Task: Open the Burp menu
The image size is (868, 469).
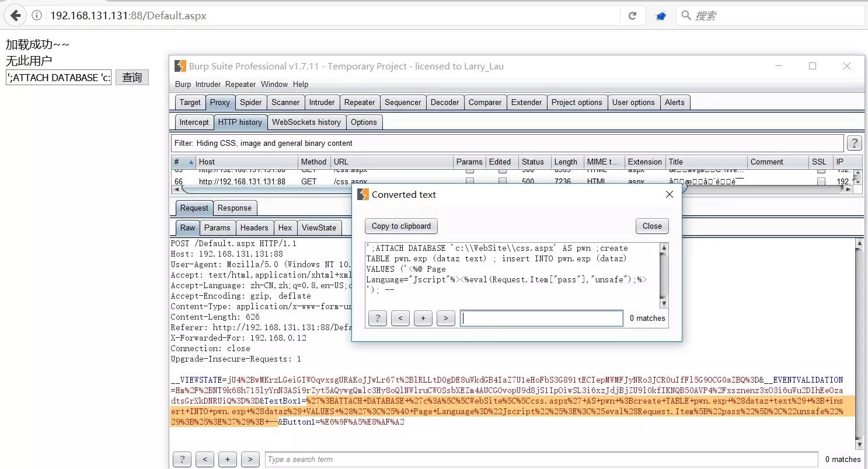Action: click(x=183, y=85)
